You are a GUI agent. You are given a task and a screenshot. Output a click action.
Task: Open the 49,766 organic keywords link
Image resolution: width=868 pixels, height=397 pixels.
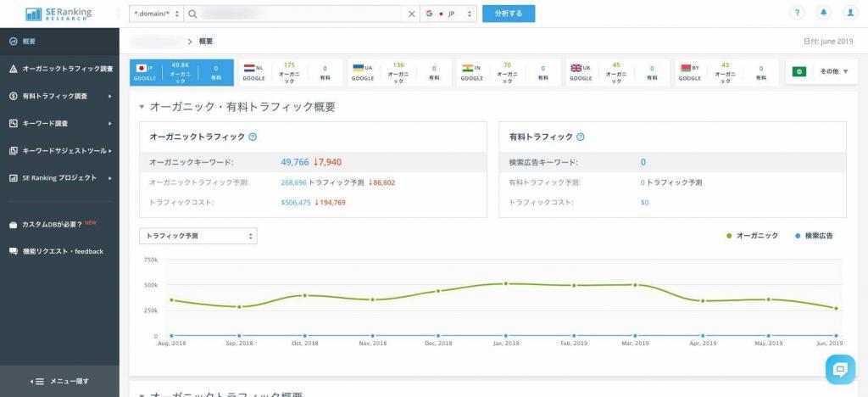tap(294, 162)
